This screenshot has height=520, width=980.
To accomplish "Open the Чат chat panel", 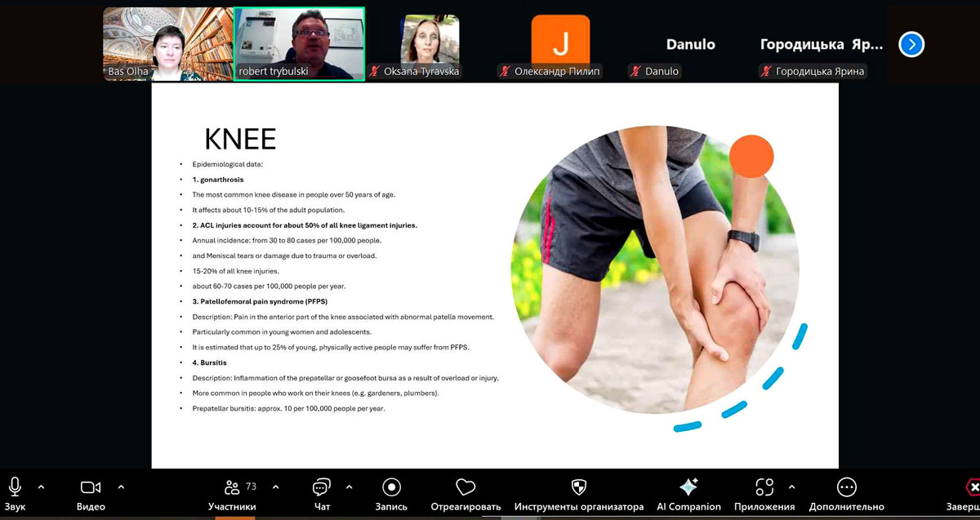I will (x=322, y=487).
